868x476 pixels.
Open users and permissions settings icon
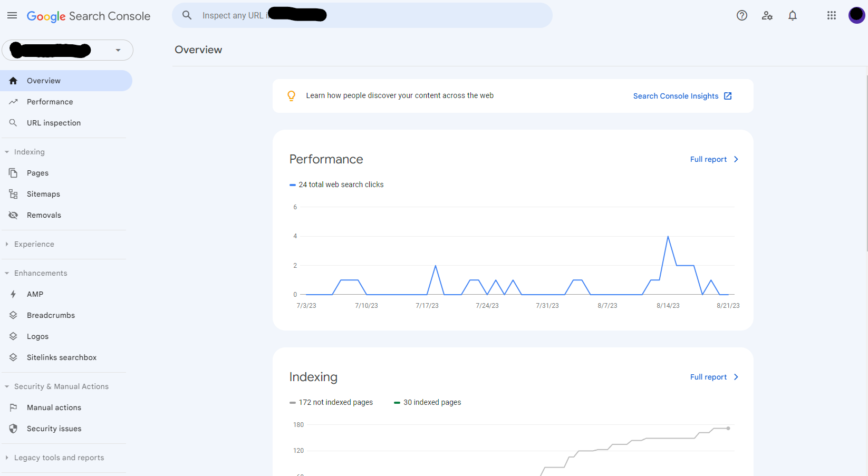click(767, 15)
